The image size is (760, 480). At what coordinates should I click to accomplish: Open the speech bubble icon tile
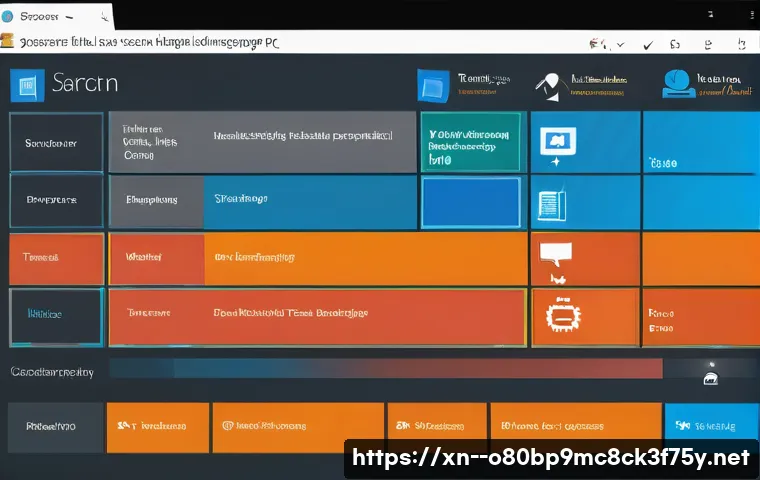pos(553,258)
